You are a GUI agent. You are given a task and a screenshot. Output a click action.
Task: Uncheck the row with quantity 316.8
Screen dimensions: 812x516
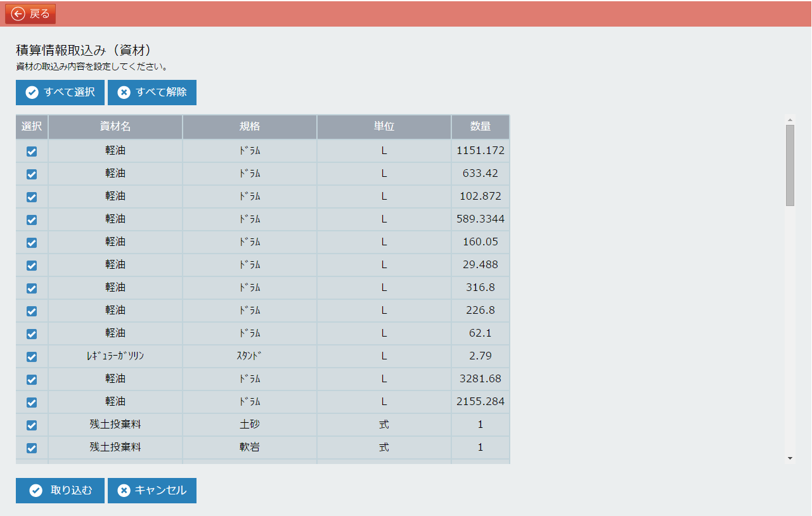tap(32, 288)
